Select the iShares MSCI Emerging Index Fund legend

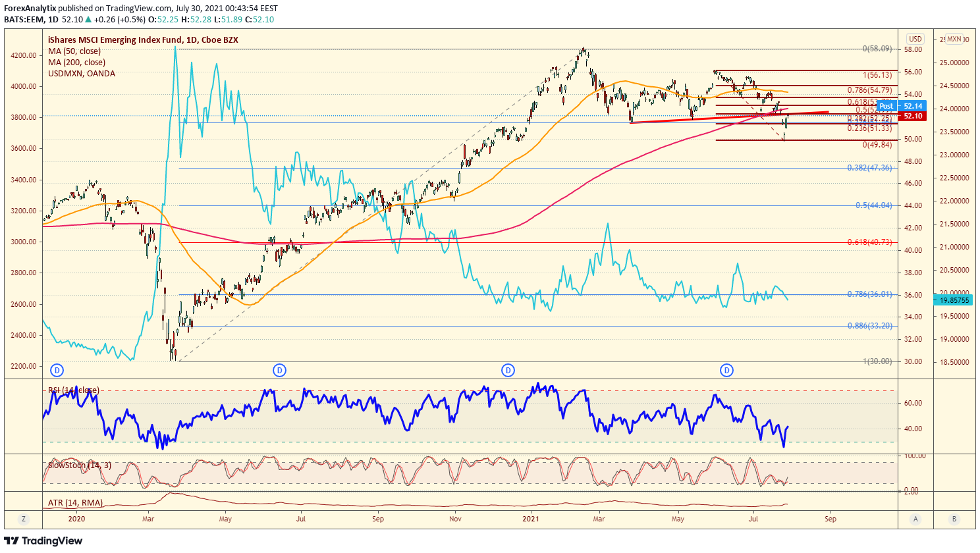(143, 39)
